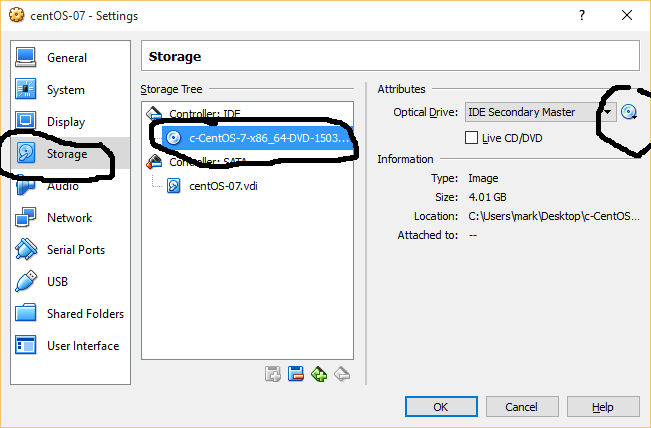Click the green add attachment icon
Image resolution: width=651 pixels, height=428 pixels.
(x=319, y=374)
